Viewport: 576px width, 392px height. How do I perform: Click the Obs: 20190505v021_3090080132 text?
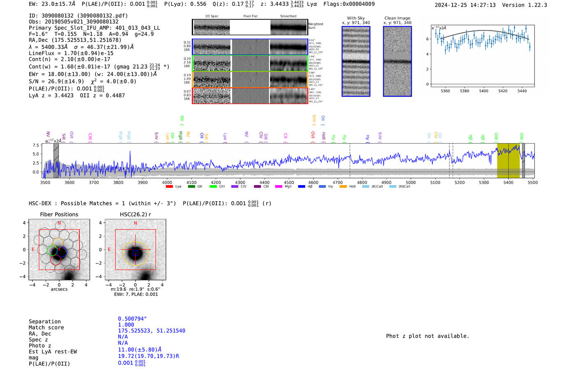click(74, 22)
